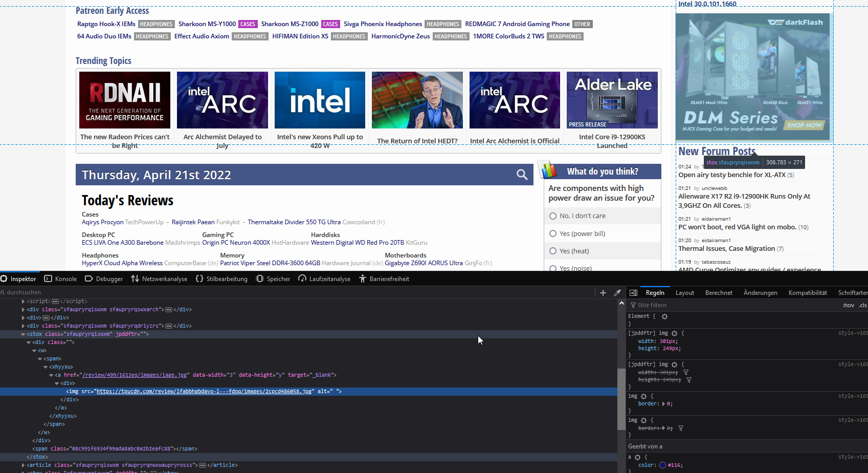Viewport: 868px width, 473px height.
Task: Click highlighter icon of the second [jpddftr] img rule
Action: coord(674,364)
